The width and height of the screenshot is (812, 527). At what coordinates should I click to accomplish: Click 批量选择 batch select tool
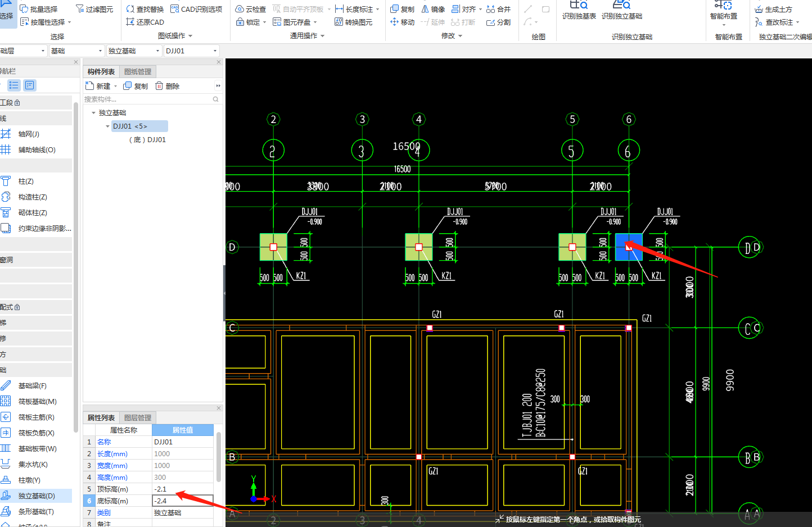tap(39, 9)
